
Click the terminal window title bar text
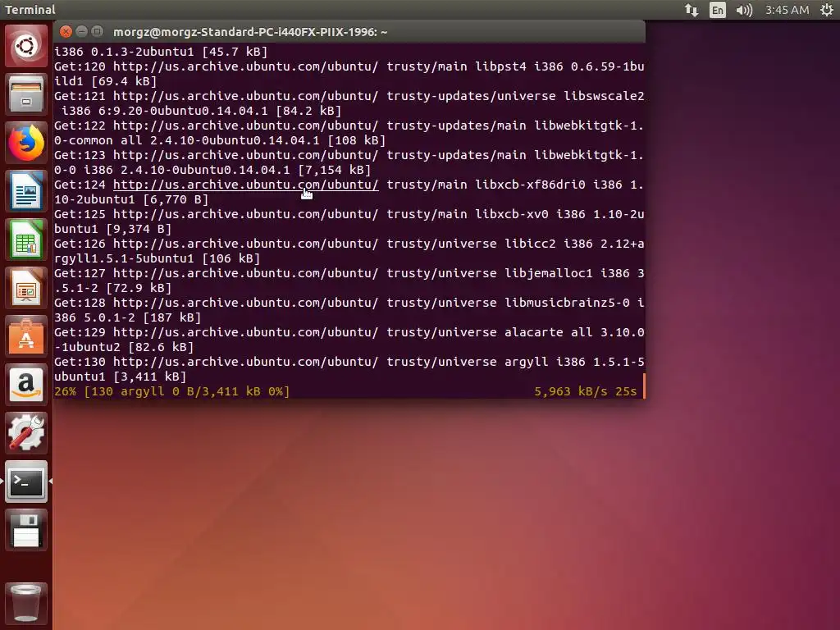click(x=250, y=32)
